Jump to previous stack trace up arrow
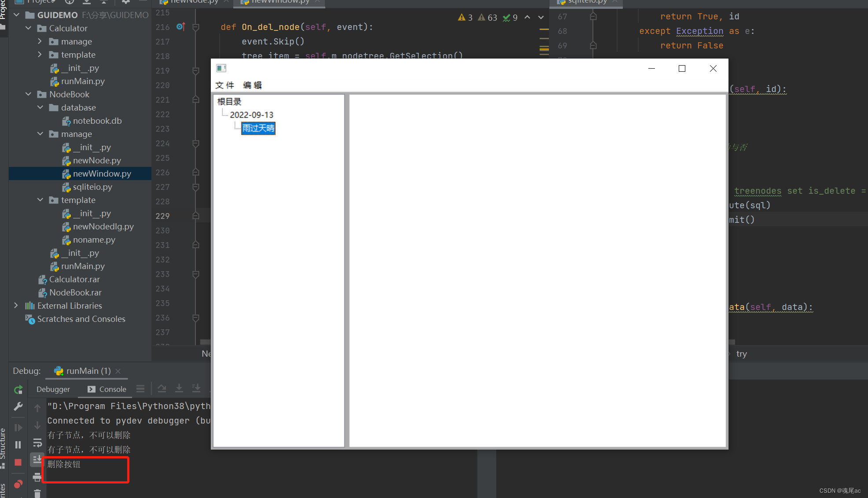Viewport: 868px width, 498px height. tap(37, 408)
